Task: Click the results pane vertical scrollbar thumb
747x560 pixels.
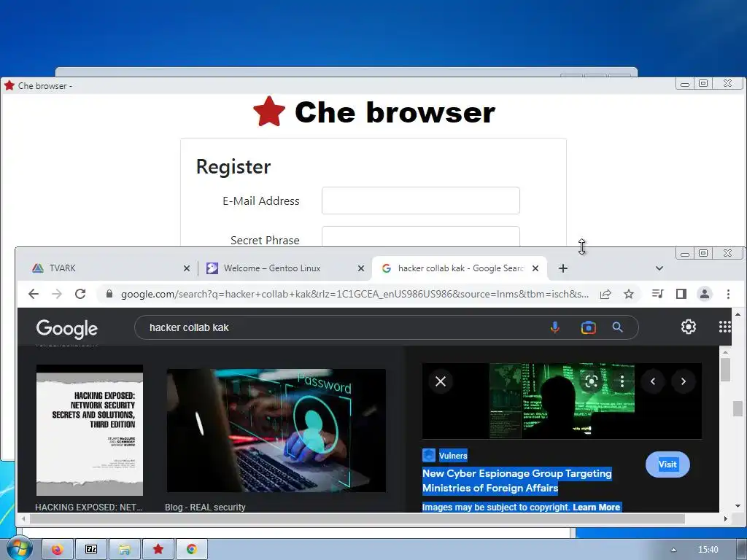Action: point(725,370)
